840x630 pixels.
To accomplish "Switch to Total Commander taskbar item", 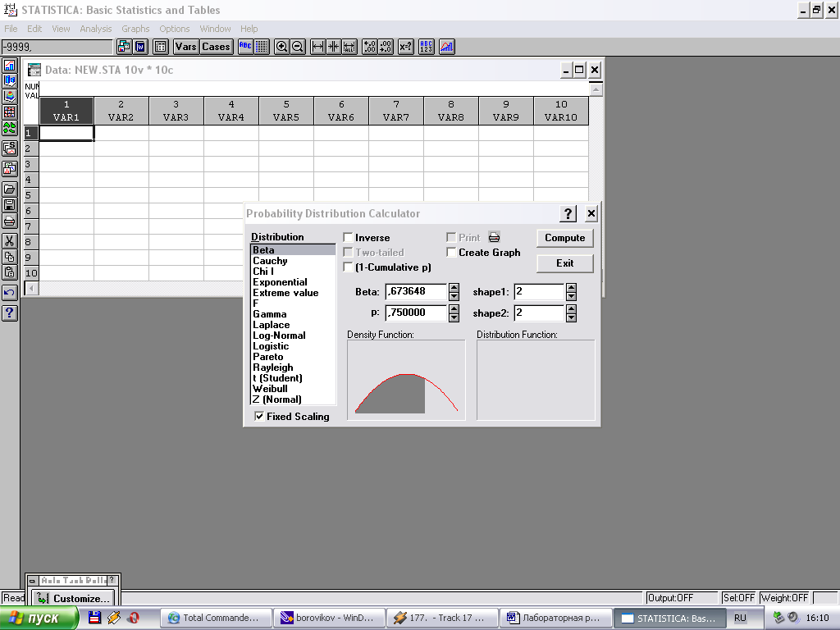I will pyautogui.click(x=214, y=618).
